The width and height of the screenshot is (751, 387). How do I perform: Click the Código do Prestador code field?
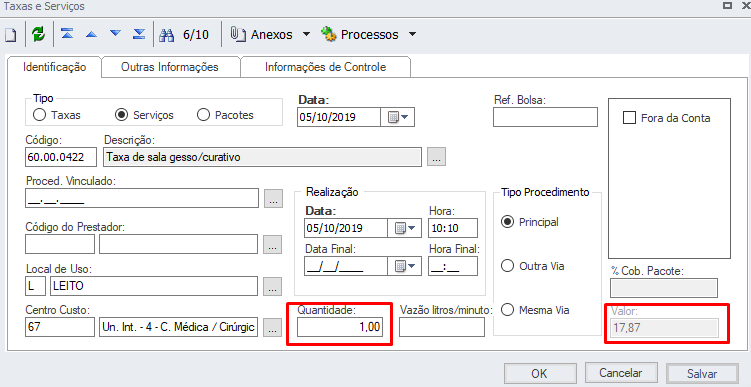(x=60, y=244)
